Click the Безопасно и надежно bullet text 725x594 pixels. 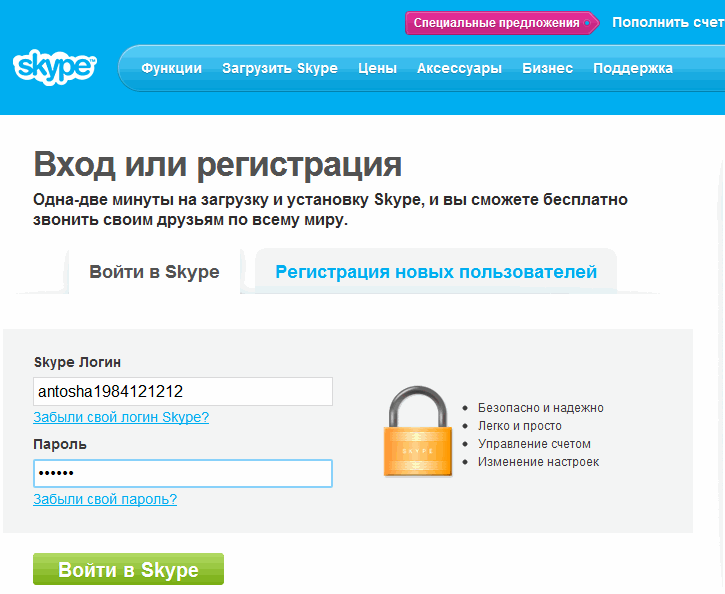(540, 408)
